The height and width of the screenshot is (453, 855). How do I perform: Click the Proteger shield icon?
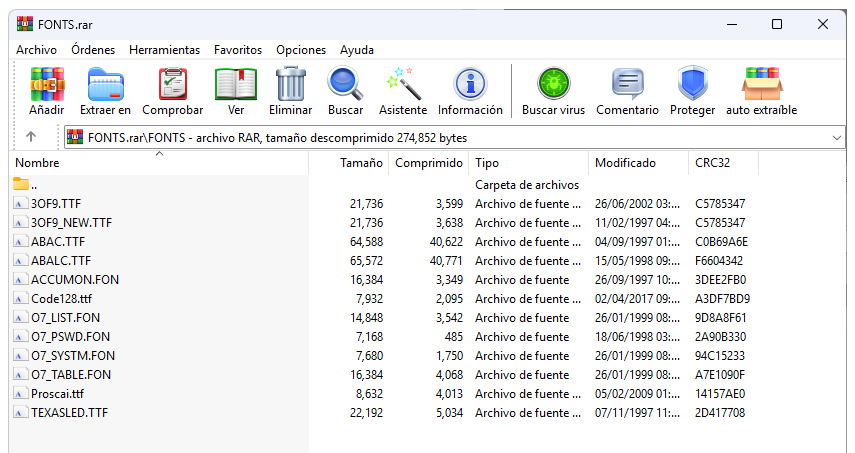693,84
